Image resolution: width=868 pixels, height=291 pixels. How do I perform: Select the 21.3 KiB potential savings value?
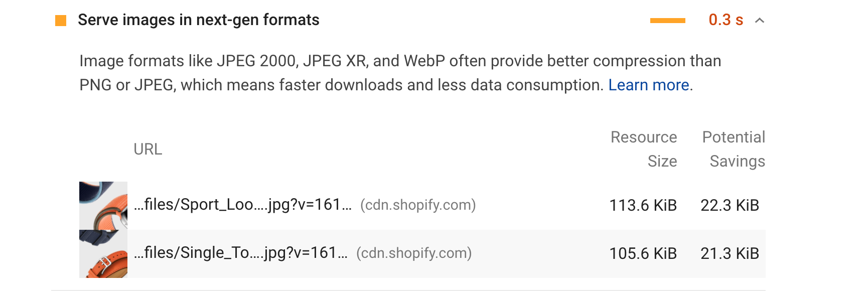[x=730, y=253]
